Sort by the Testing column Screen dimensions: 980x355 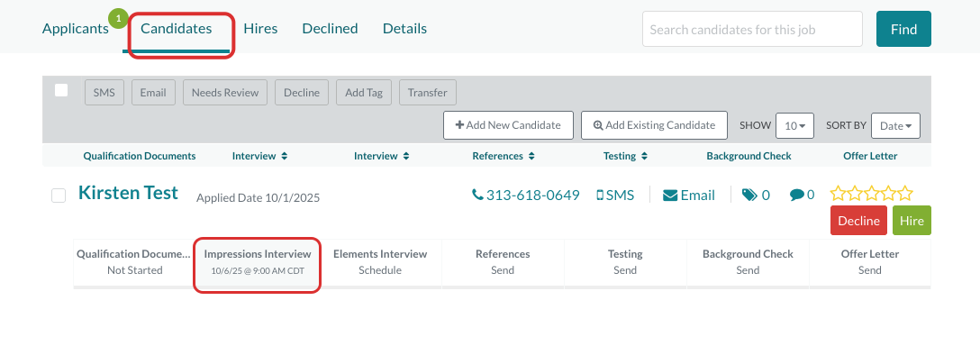(x=625, y=156)
